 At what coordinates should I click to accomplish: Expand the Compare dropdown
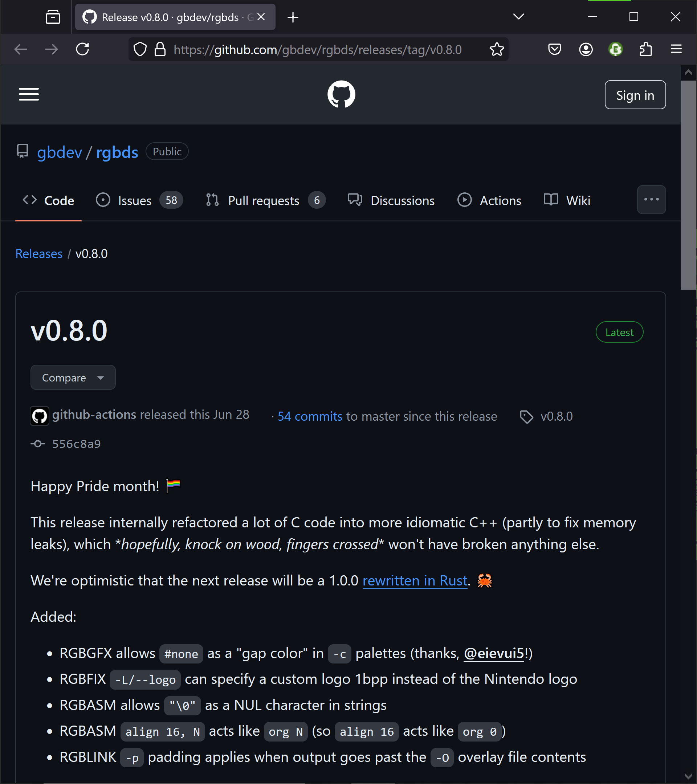click(x=73, y=377)
